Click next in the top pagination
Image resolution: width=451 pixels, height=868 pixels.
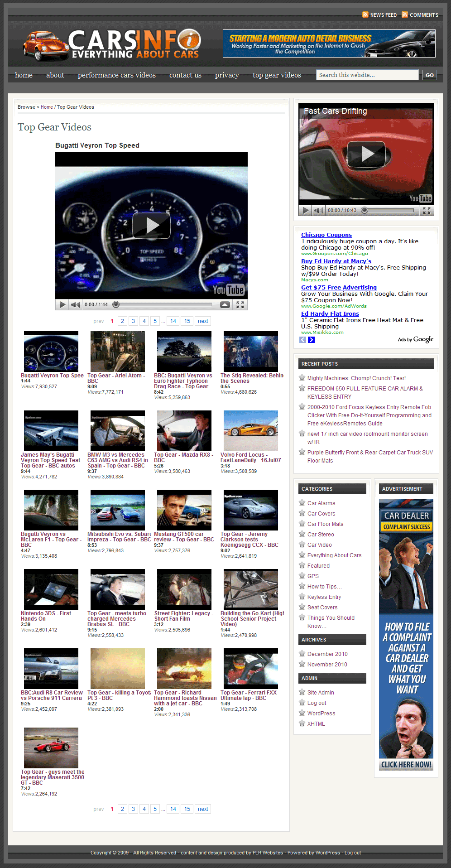203,321
